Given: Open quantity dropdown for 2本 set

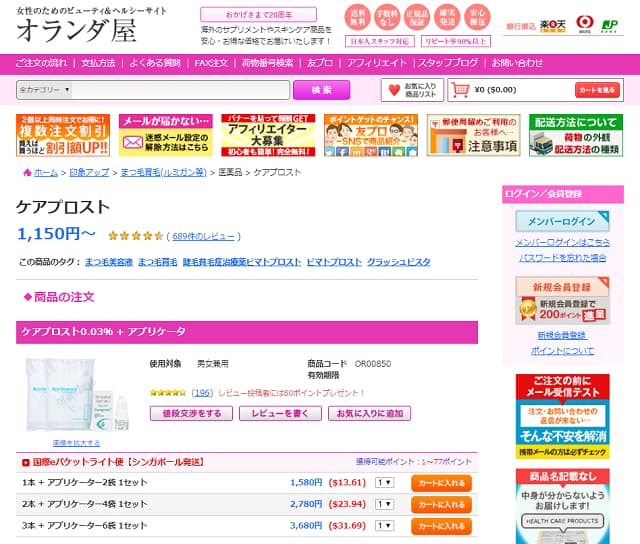Looking at the screenshot, I should tap(384, 504).
